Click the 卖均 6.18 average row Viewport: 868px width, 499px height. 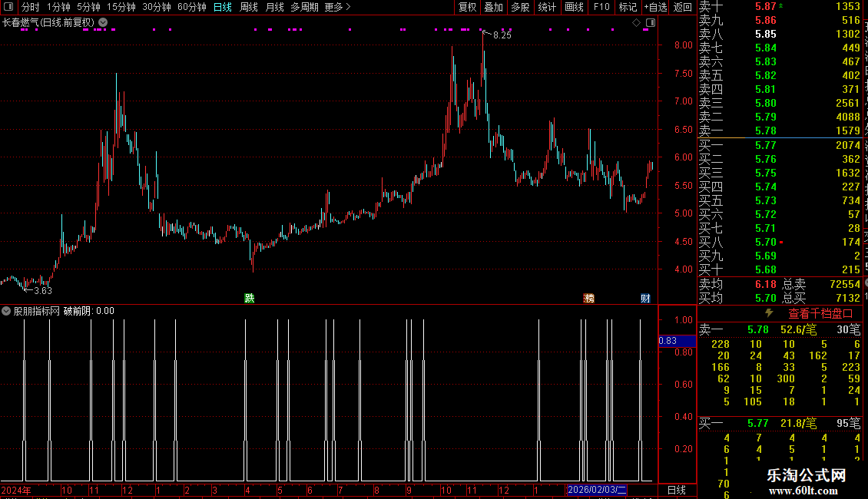coord(737,284)
